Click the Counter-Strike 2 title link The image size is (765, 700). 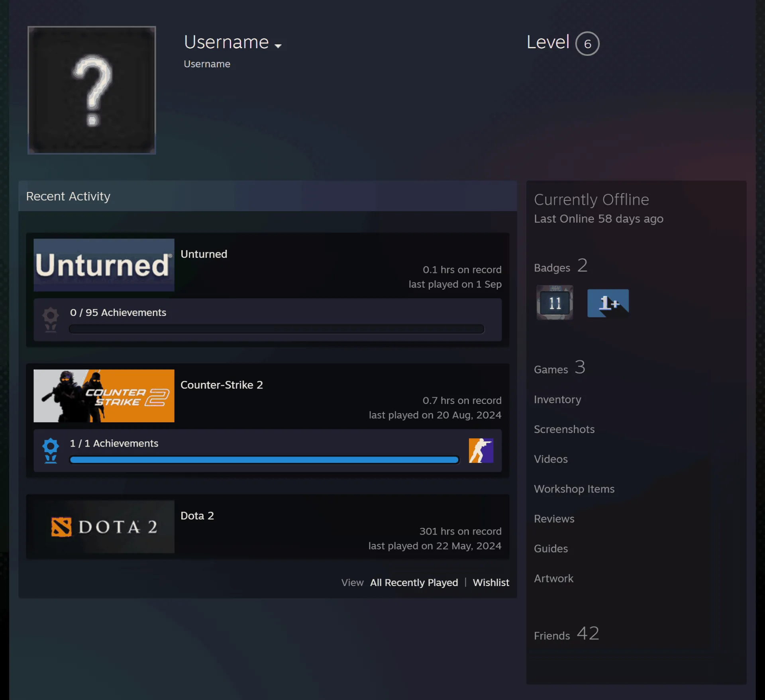coord(222,384)
